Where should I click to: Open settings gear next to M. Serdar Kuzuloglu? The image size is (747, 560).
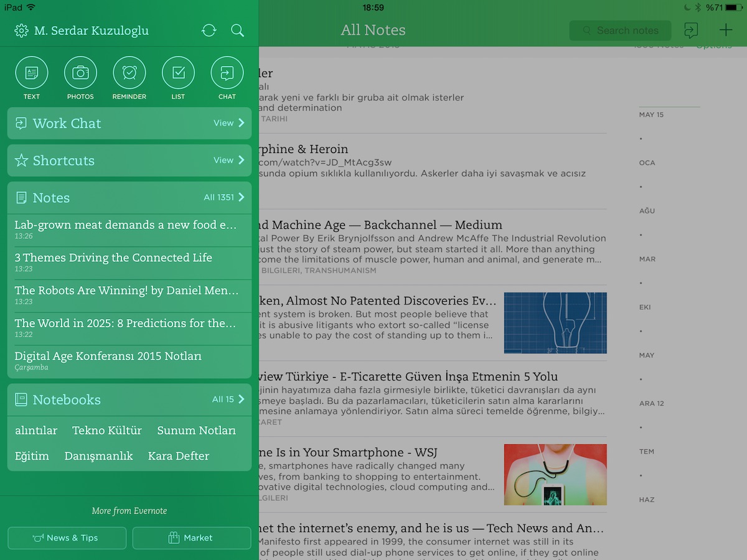point(21,30)
